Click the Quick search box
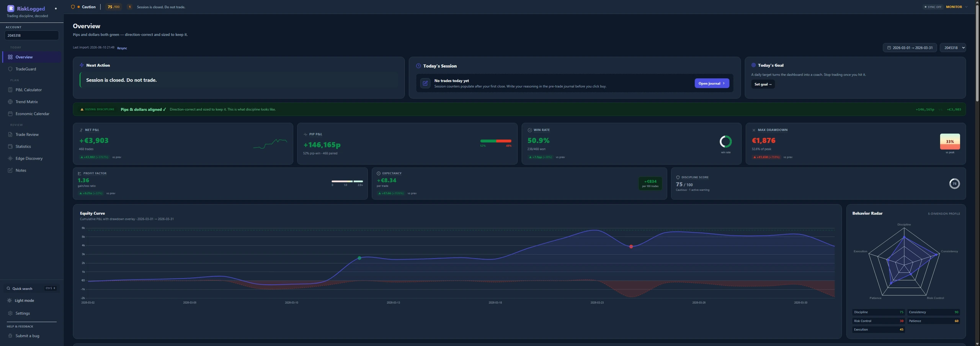This screenshot has height=346, width=980. point(32,289)
